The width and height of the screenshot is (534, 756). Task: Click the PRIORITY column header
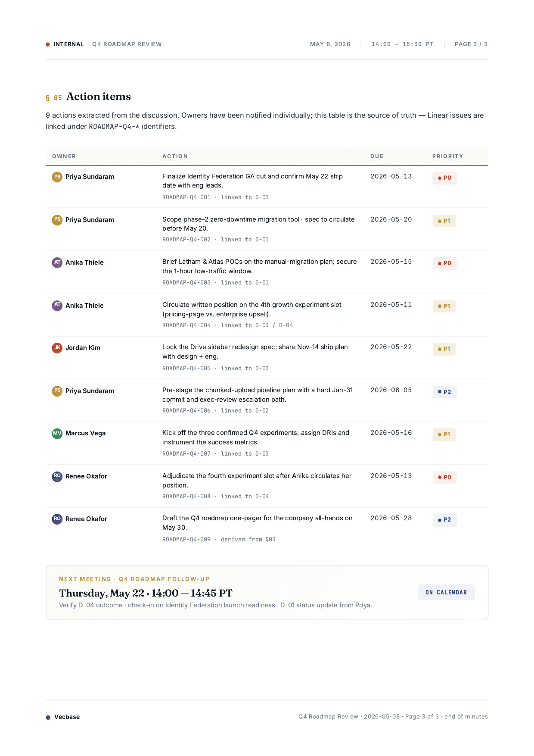(x=448, y=156)
